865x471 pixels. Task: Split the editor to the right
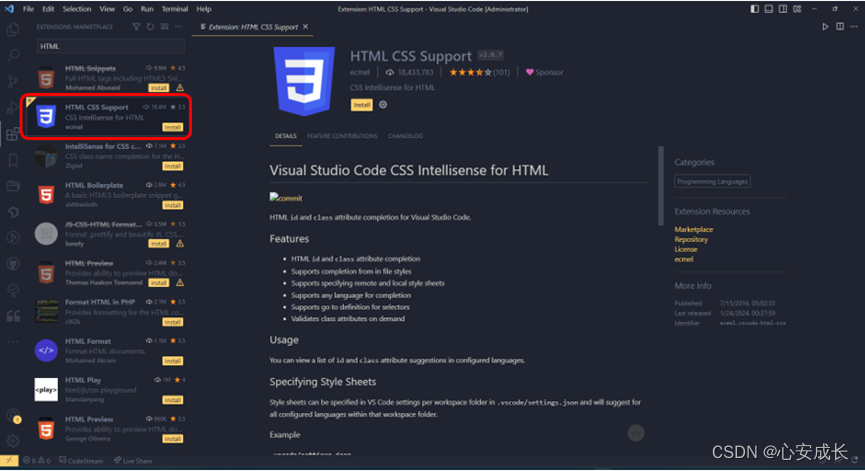pos(840,26)
